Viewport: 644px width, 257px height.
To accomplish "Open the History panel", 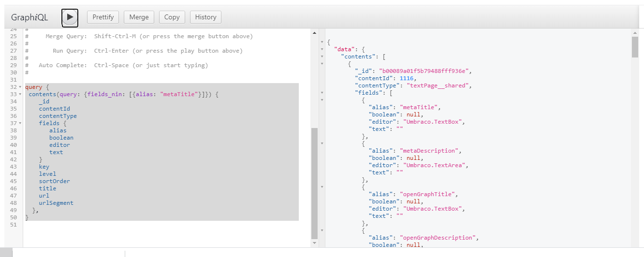I will 205,17.
